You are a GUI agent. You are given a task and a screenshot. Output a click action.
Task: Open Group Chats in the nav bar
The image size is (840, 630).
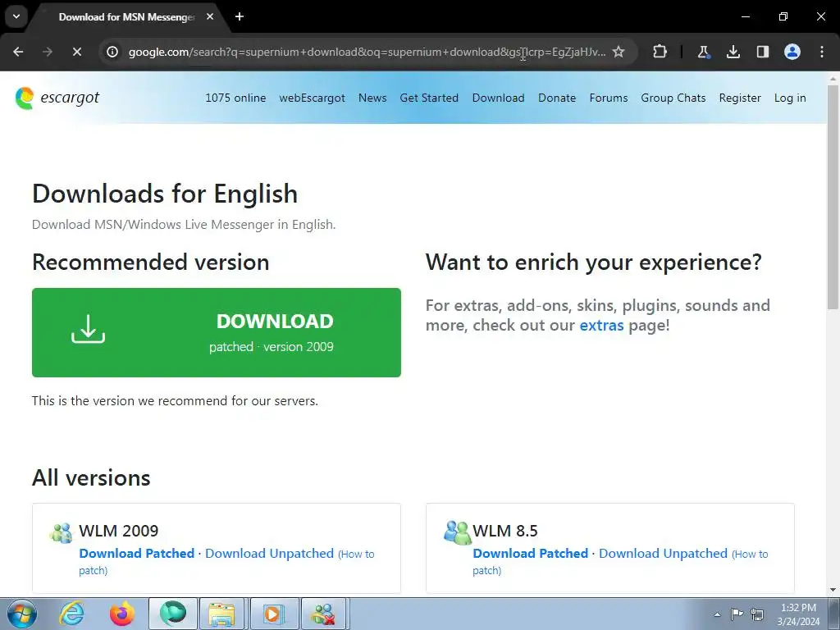point(673,98)
